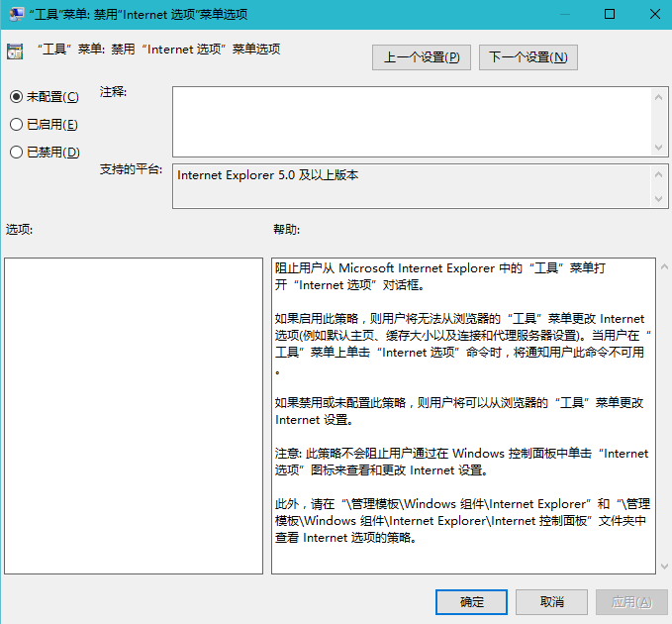Click the down arrow of the 注释 scrollbar
The image size is (672, 624).
[659, 148]
